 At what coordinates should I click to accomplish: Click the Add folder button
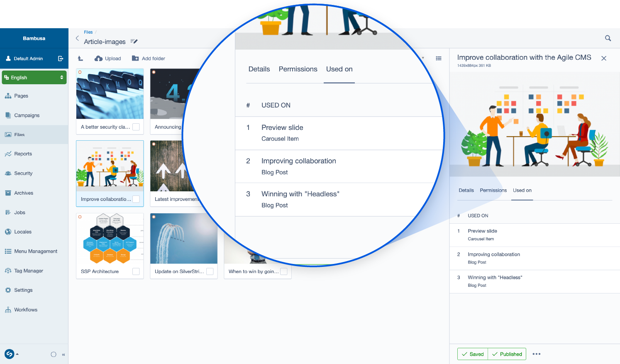click(149, 59)
